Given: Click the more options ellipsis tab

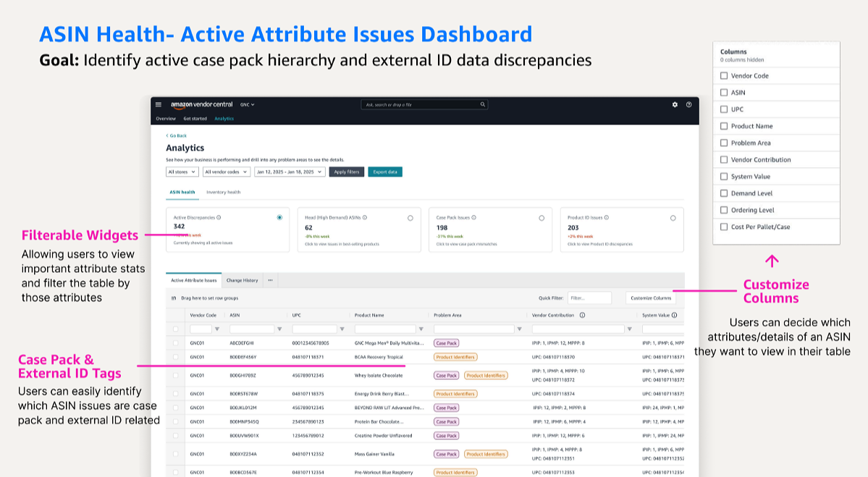Looking at the screenshot, I should (270, 280).
